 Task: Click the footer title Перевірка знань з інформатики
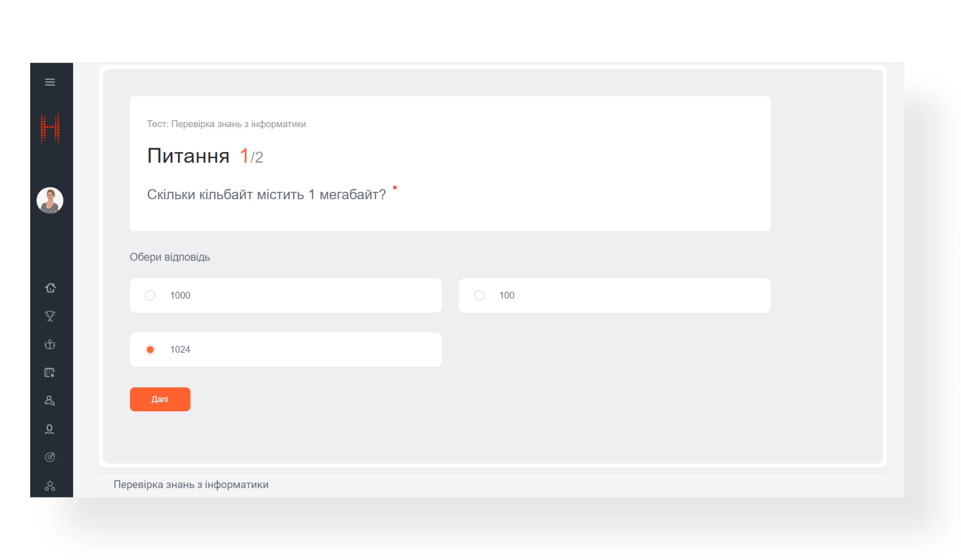191,485
